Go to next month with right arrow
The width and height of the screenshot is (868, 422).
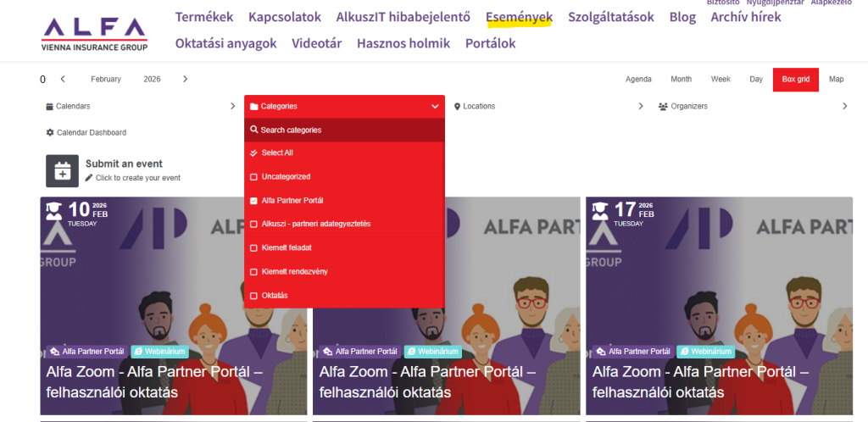[x=185, y=79]
